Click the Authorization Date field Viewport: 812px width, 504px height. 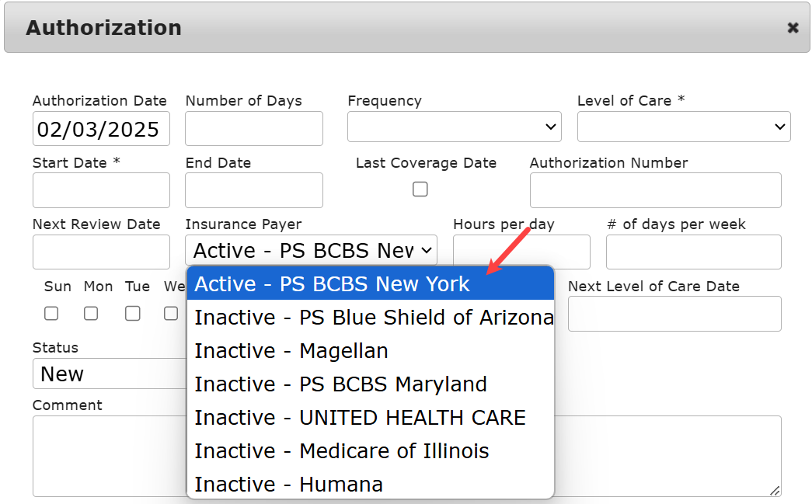click(x=101, y=129)
